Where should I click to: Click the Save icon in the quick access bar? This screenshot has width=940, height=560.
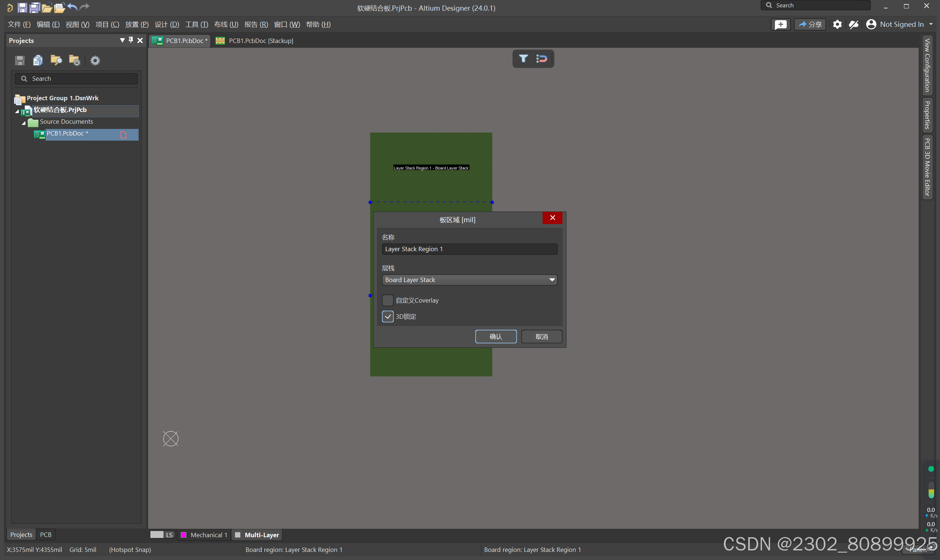pos(22,7)
